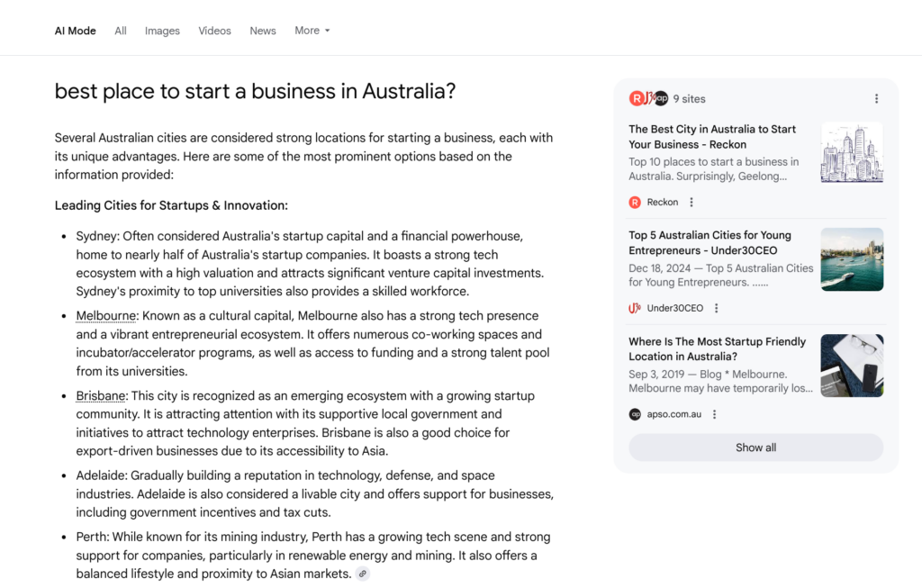Screen dimensions: 922x588
Task: Open the underlined Brisbane link
Action: (101, 395)
